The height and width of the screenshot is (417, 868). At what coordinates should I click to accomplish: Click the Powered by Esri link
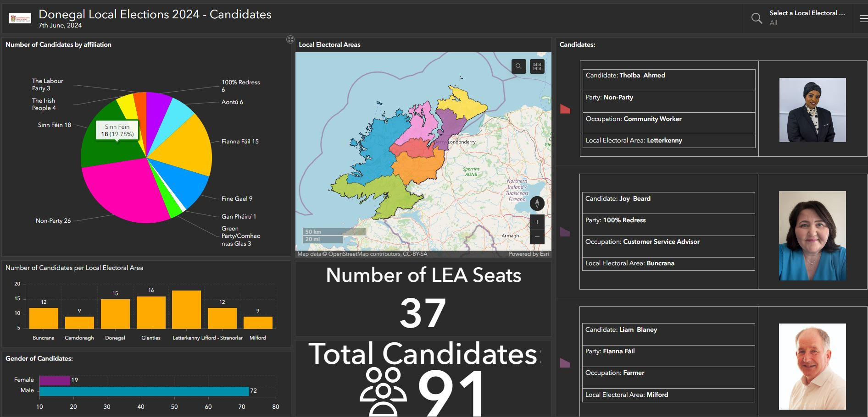[x=529, y=253]
